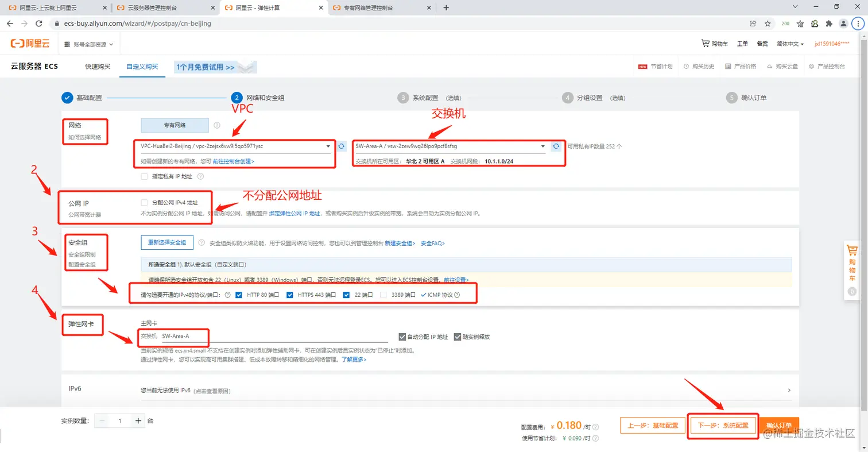Click the instance quantity input field
Viewport: 868px width, 452px height.
click(x=120, y=421)
